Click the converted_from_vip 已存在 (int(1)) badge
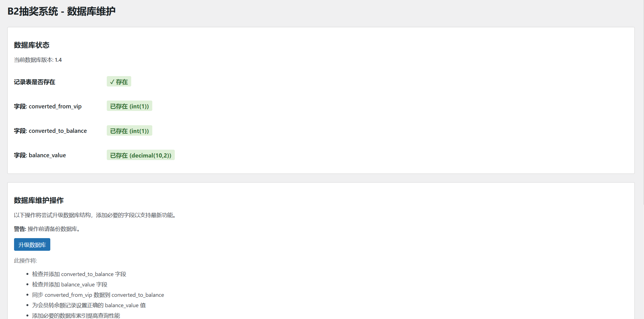The image size is (644, 319). point(130,106)
